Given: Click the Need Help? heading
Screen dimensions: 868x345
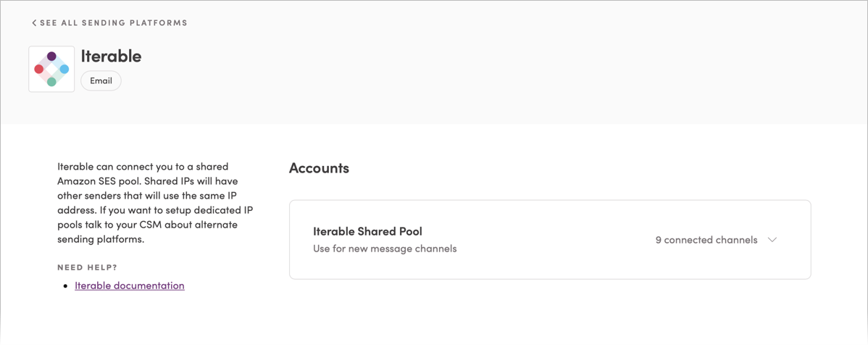Looking at the screenshot, I should coord(88,267).
